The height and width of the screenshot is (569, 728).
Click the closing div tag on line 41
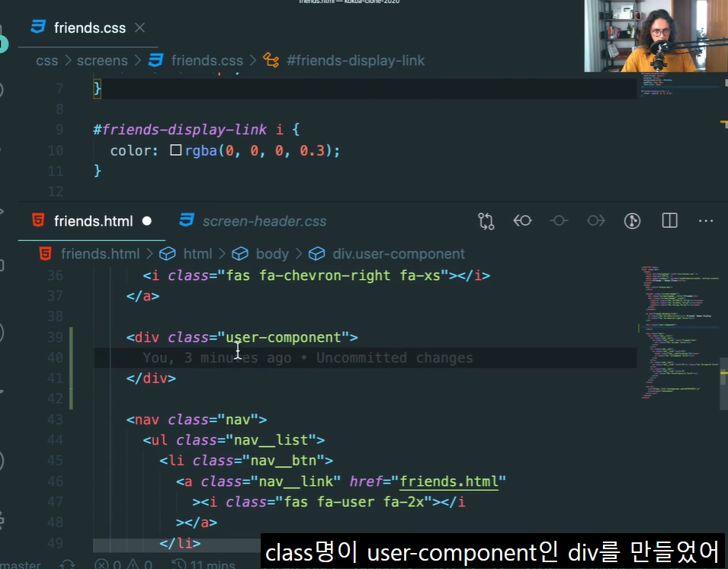click(x=151, y=378)
